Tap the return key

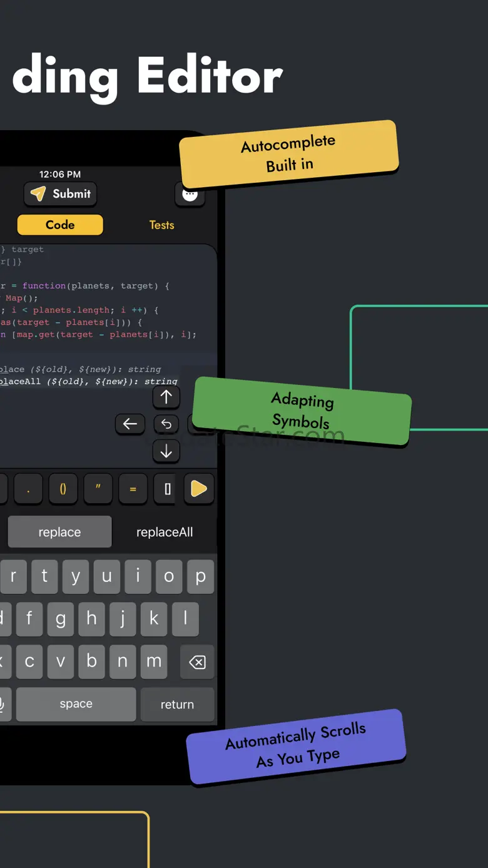[x=177, y=704]
